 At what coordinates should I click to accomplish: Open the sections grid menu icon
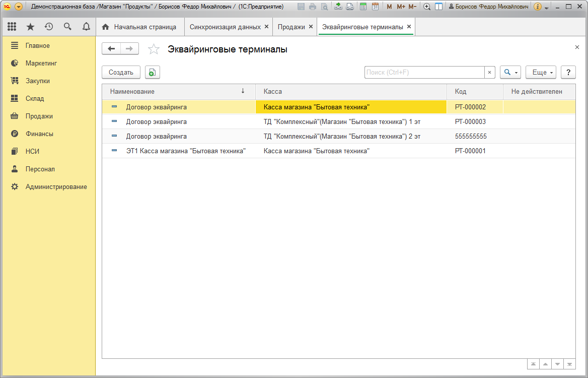12,27
